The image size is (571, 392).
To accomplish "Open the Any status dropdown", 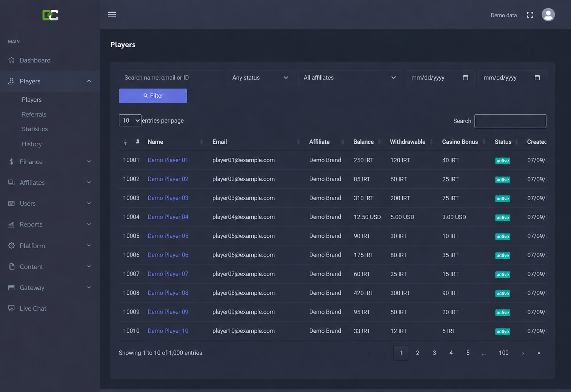I will (260, 78).
